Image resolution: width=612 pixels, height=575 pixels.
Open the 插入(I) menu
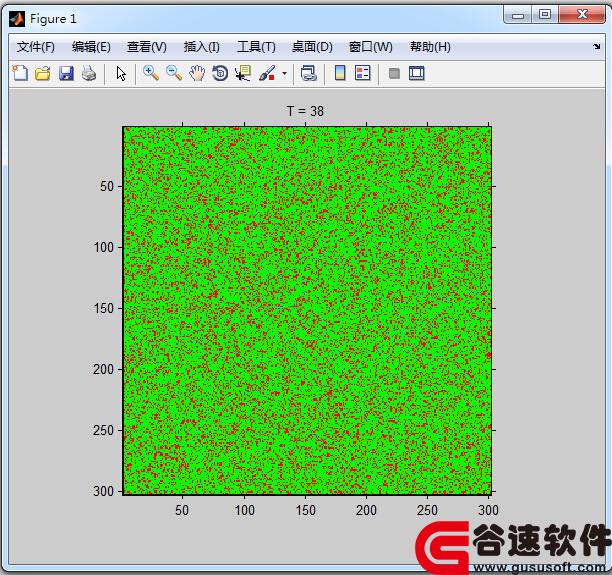[201, 47]
